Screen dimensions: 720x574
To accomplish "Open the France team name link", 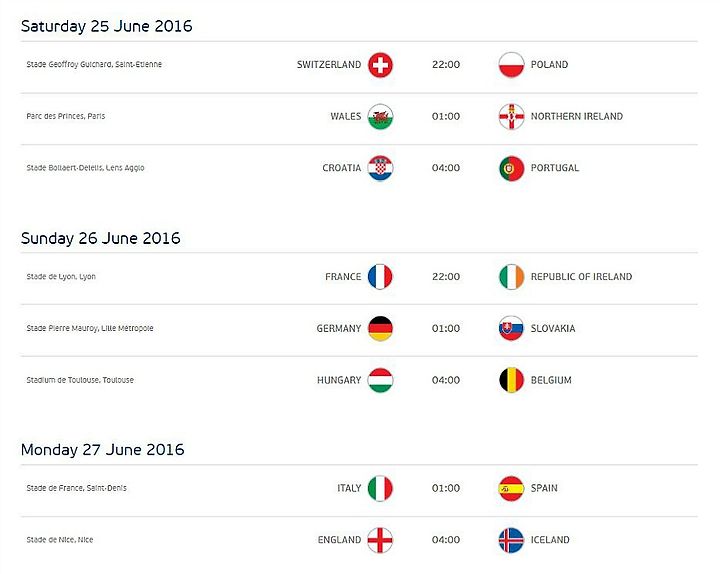I will coord(343,277).
